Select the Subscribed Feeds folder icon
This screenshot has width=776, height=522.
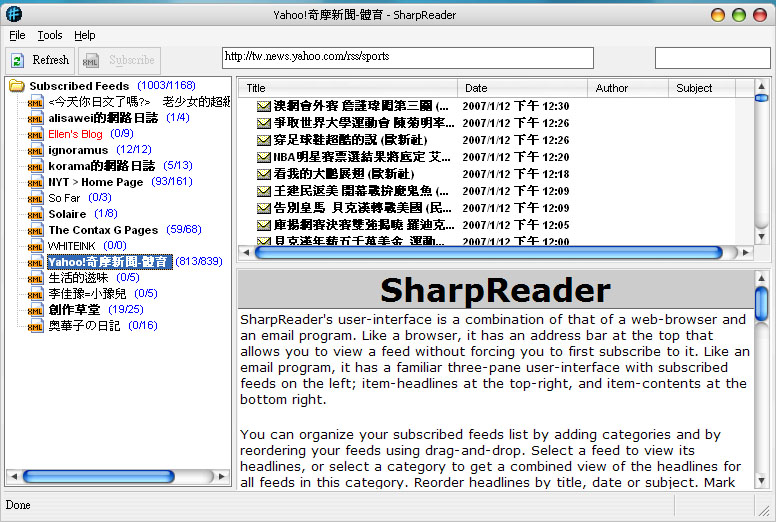(x=17, y=86)
